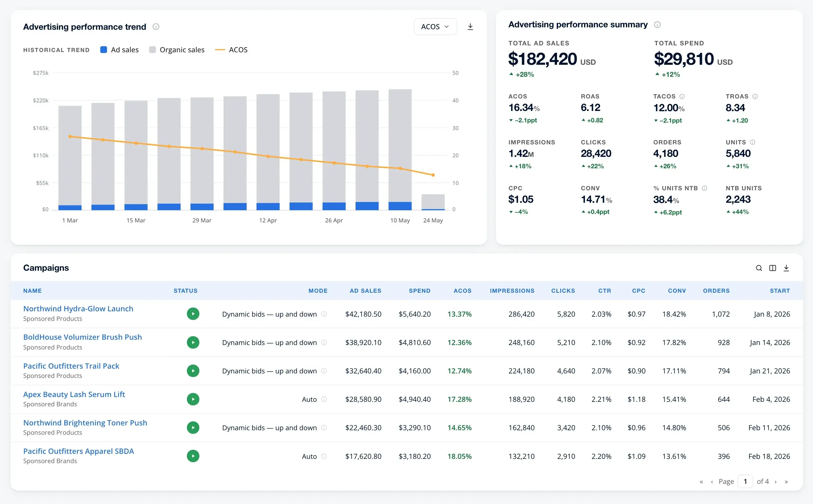This screenshot has height=504, width=813.
Task: Toggle status of Northwind Brightening Toner Push
Action: pyautogui.click(x=193, y=428)
